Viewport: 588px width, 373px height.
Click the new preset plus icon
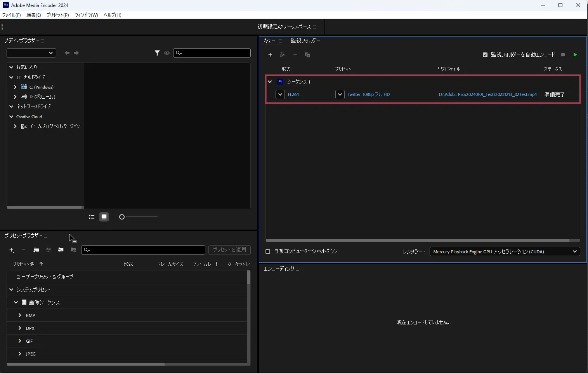point(12,250)
